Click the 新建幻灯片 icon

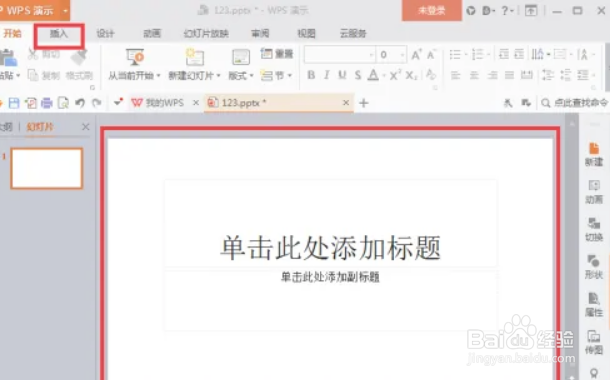click(x=194, y=58)
